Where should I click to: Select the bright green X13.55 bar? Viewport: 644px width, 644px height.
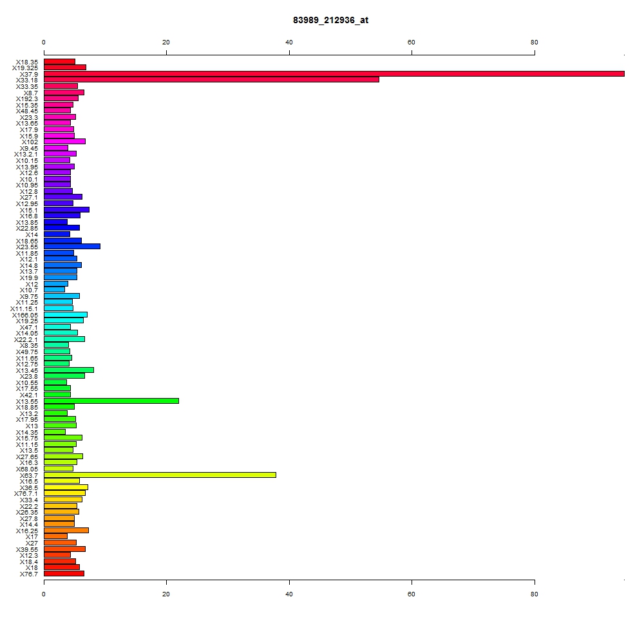coord(111,401)
